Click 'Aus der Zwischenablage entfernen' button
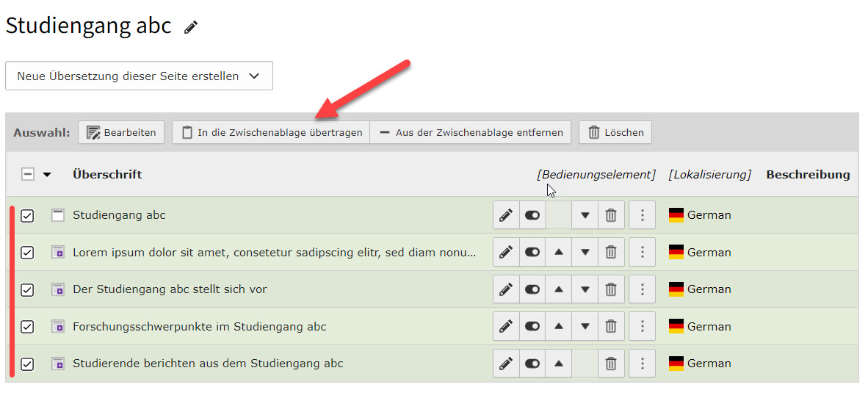 click(x=471, y=133)
